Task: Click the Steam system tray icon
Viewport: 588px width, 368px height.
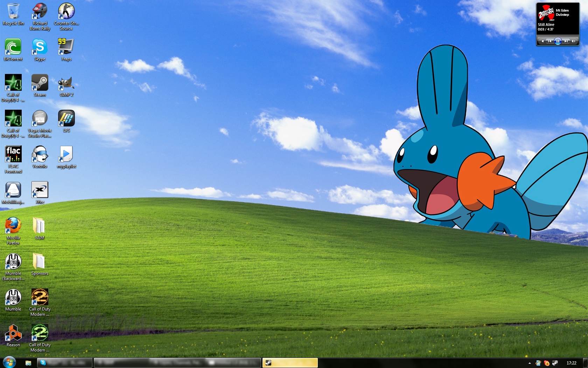Action: [x=555, y=363]
